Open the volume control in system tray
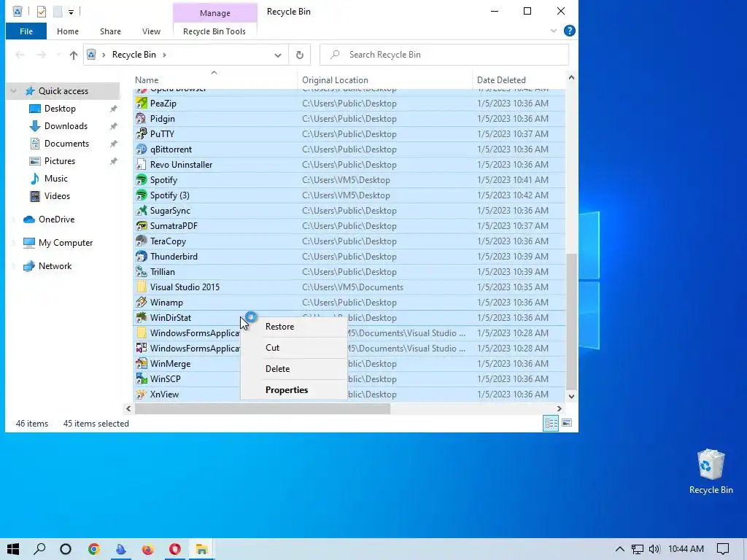The width and height of the screenshot is (747, 560). [654, 549]
